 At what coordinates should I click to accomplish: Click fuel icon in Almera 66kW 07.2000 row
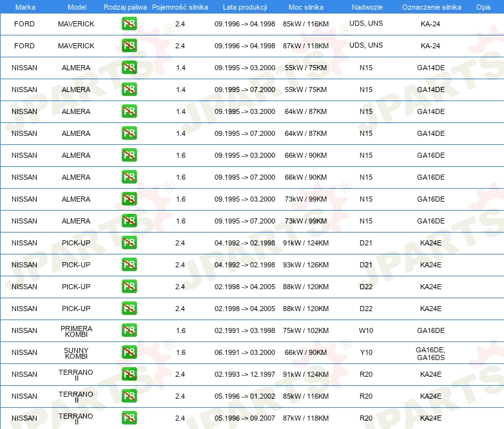click(129, 176)
